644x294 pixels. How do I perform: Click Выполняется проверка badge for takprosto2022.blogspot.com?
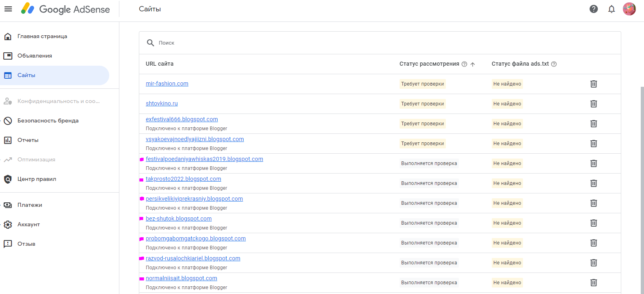[x=429, y=183]
